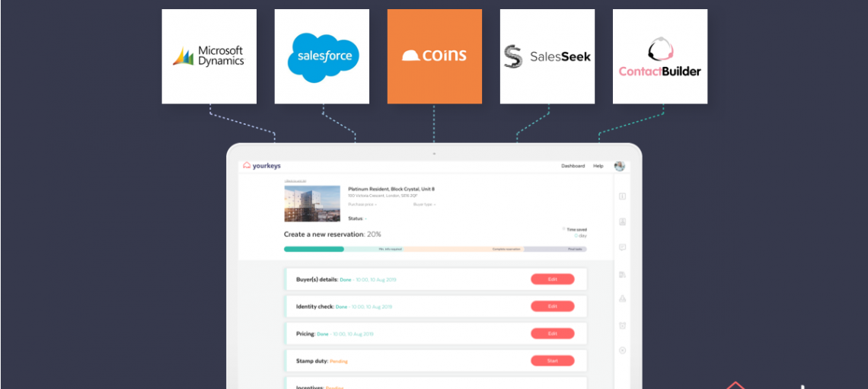Click the 'Status' label
Viewport: 868px width, 389px height.
pos(356,218)
